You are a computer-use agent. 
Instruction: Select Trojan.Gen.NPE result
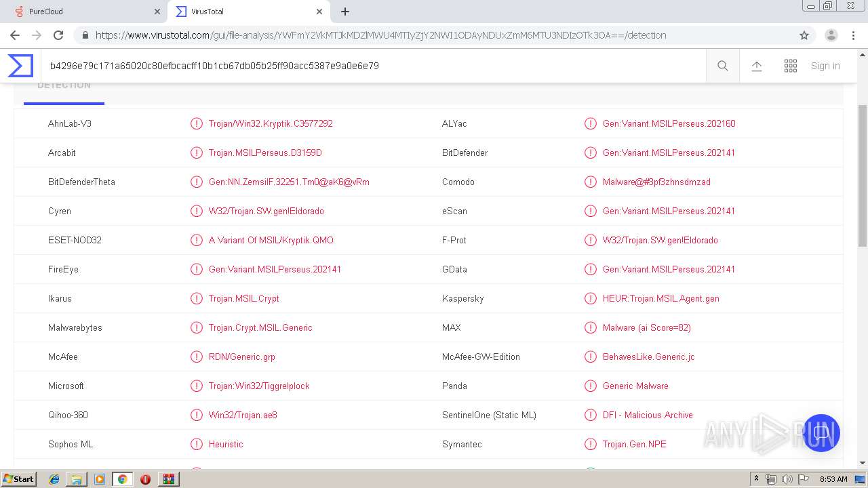click(635, 444)
